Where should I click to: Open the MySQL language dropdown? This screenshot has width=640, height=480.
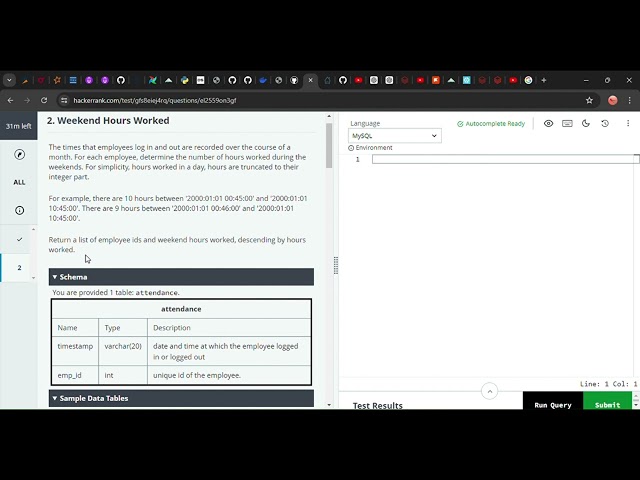pos(395,136)
